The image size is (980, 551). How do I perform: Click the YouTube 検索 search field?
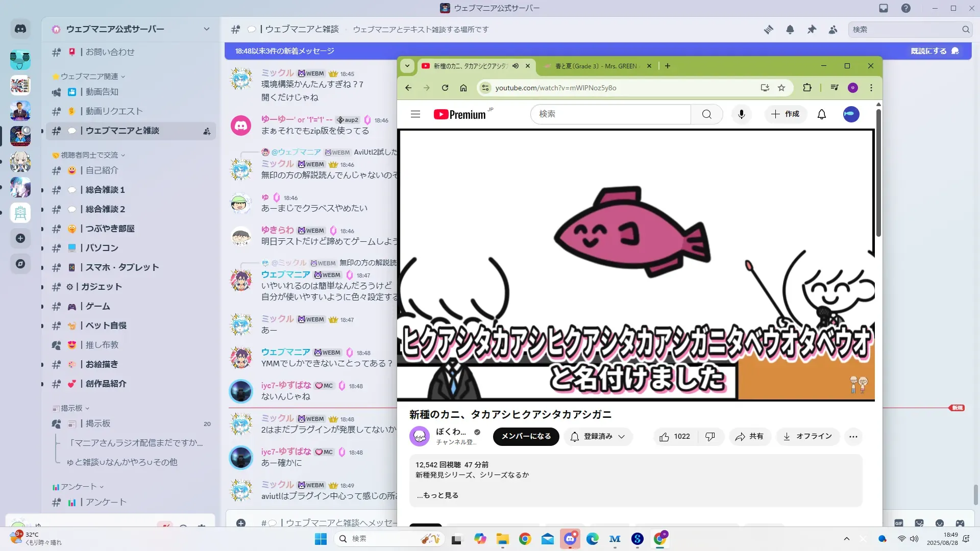tap(610, 114)
